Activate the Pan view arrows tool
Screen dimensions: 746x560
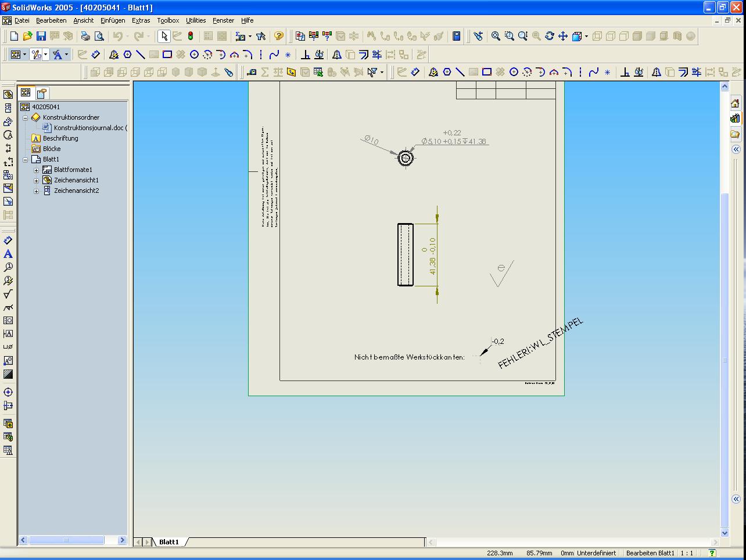[x=563, y=36]
